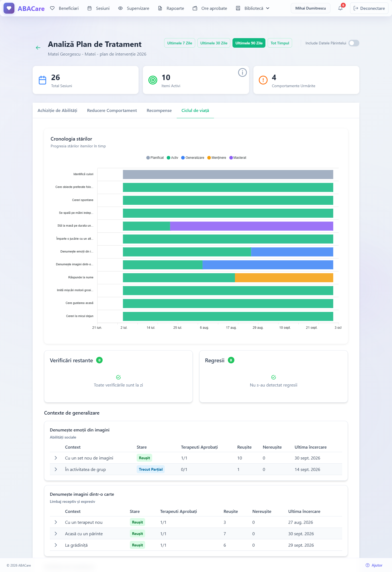Click the help question-mark icon near Ajutor
This screenshot has height=572, width=392.
coord(367,565)
